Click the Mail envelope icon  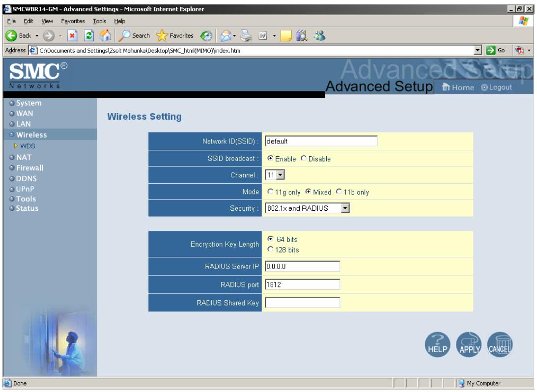click(x=226, y=35)
